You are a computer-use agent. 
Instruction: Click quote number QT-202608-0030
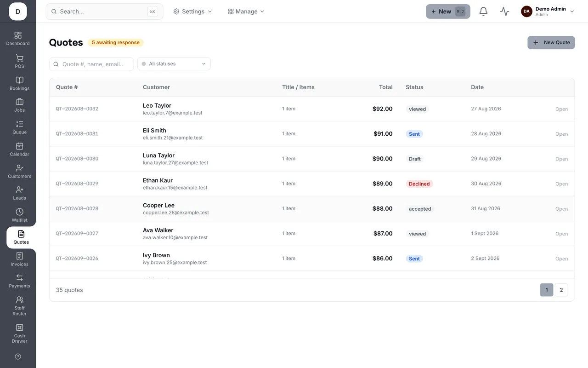click(77, 159)
